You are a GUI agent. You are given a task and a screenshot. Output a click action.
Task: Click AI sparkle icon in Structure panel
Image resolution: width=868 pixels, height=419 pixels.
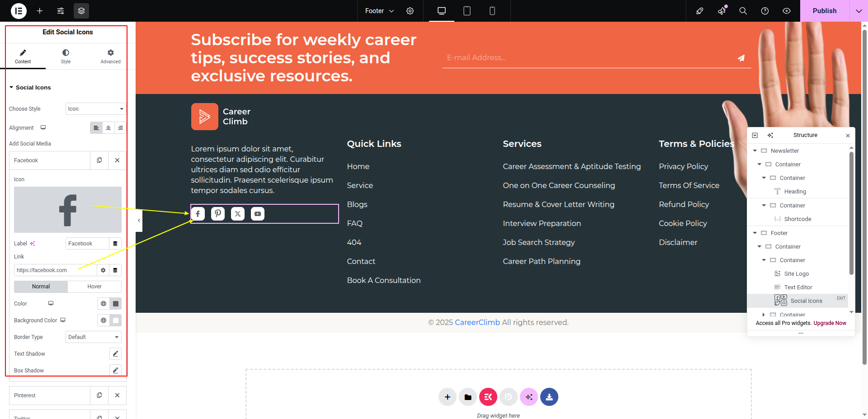coord(770,135)
